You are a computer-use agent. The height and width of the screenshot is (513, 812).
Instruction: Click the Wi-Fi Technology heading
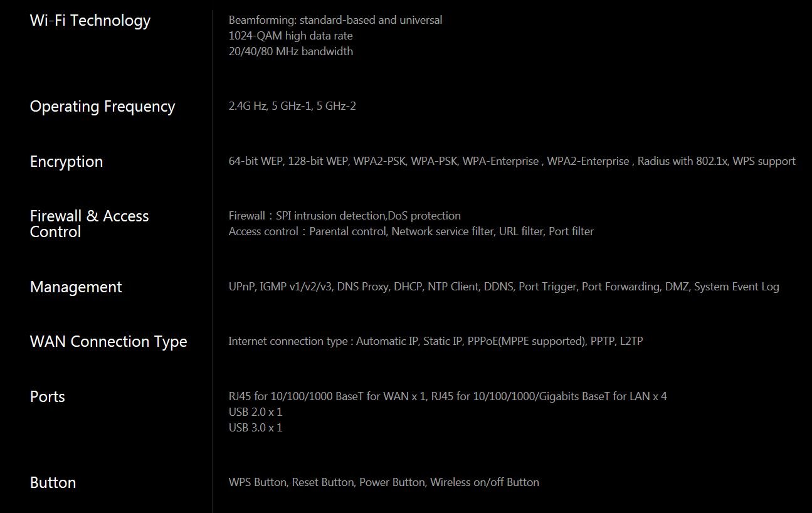(90, 21)
